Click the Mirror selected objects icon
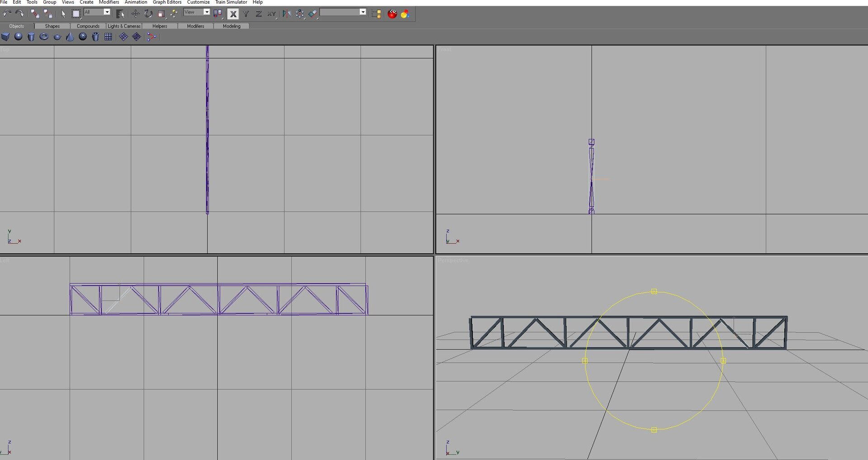Screen dimensions: 868x460 tap(287, 14)
